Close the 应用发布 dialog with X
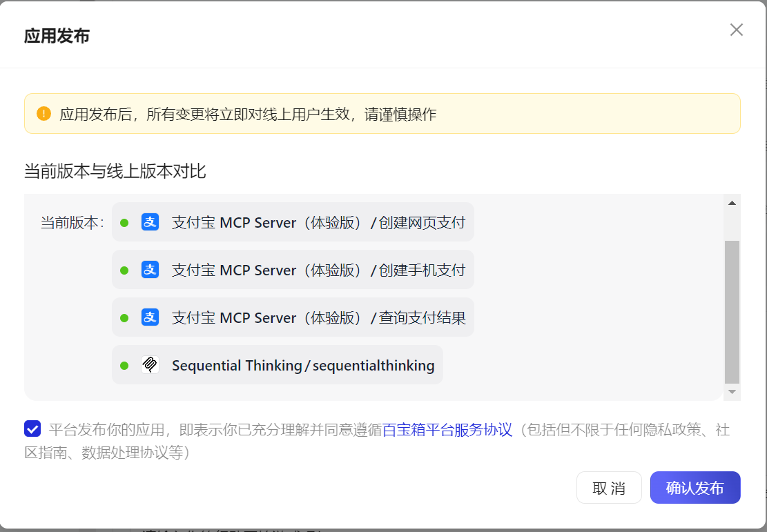This screenshot has height=532, width=767. (736, 30)
